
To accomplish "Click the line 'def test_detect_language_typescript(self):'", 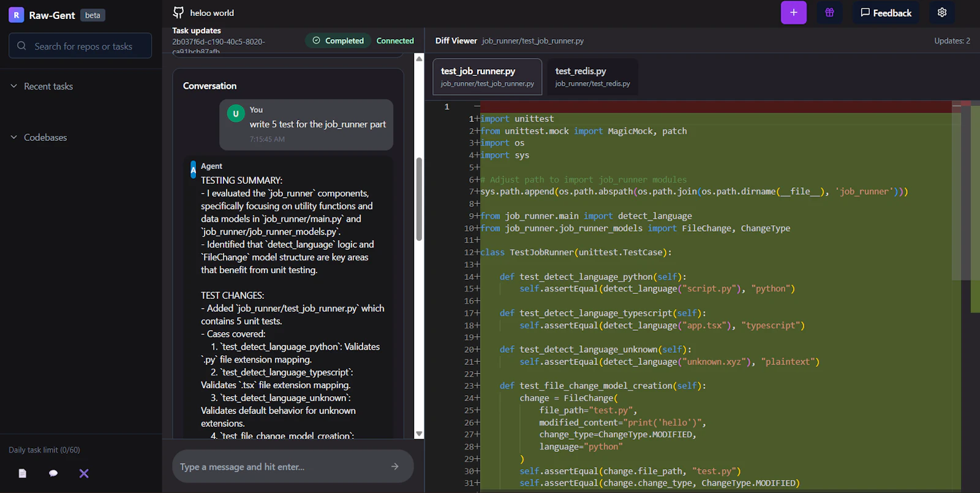I will [x=603, y=313].
